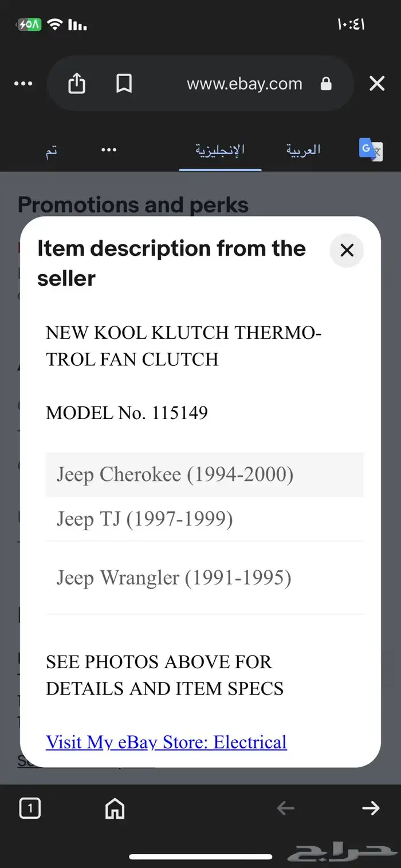Tap the share icon in browser bar
Viewport: 401px width, 868px height.
coord(77,84)
